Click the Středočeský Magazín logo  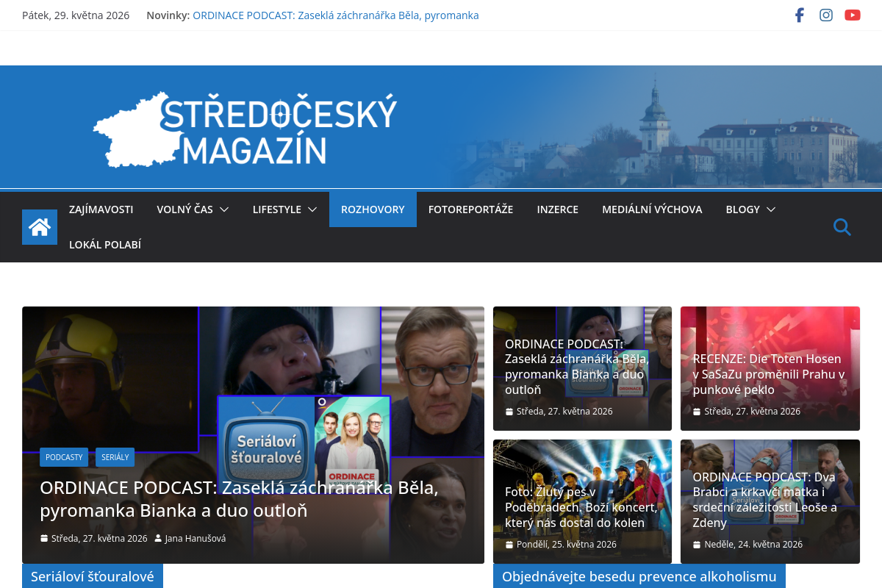(x=245, y=129)
